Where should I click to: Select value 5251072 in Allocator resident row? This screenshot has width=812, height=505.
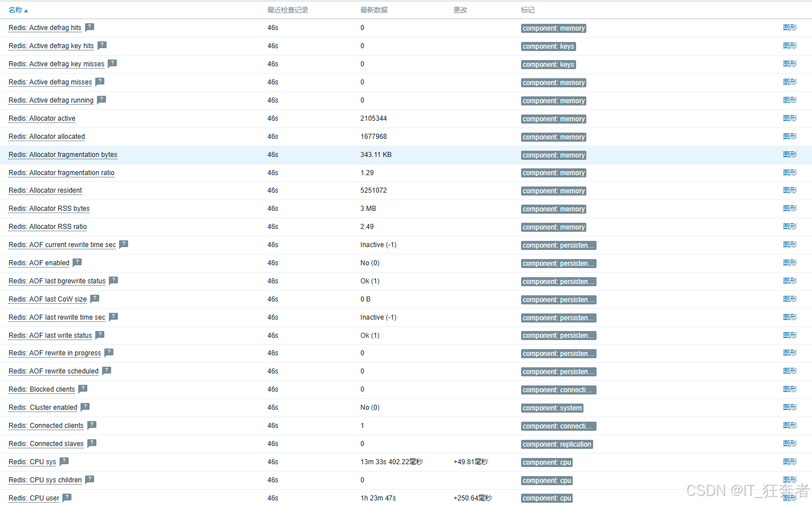click(374, 190)
